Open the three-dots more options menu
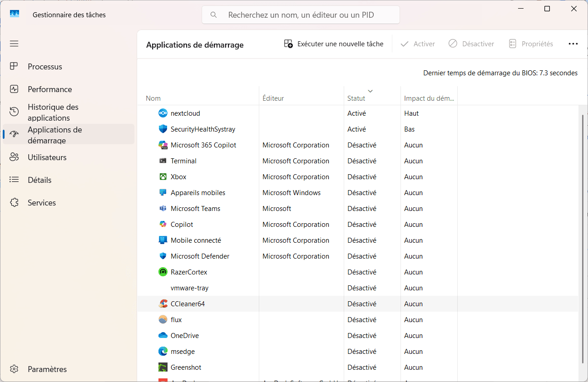The width and height of the screenshot is (588, 382). (573, 44)
